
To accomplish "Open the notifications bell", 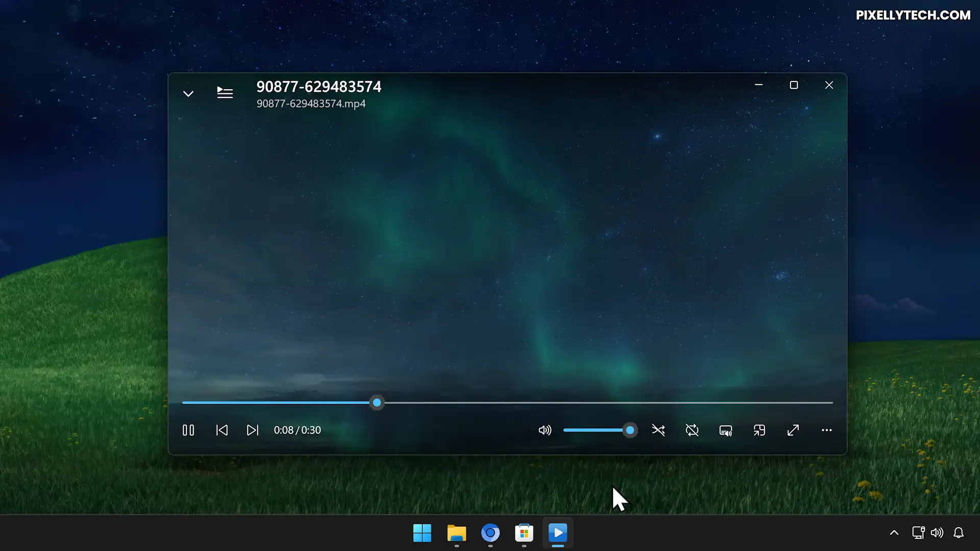I will point(959,533).
